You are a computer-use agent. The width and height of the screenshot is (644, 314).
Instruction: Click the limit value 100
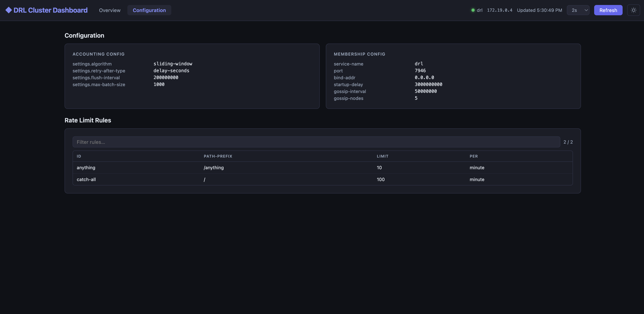pyautogui.click(x=380, y=180)
